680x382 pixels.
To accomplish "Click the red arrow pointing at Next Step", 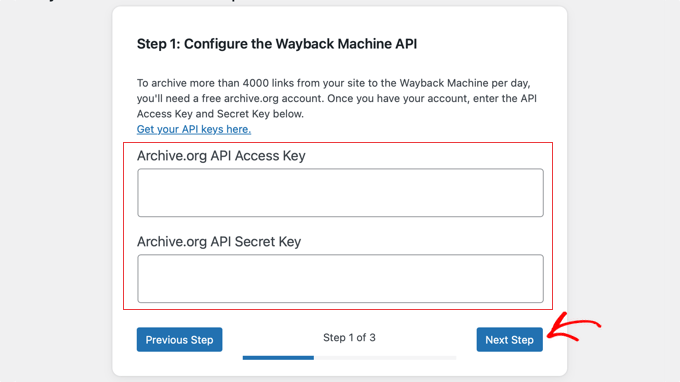I will tap(575, 327).
